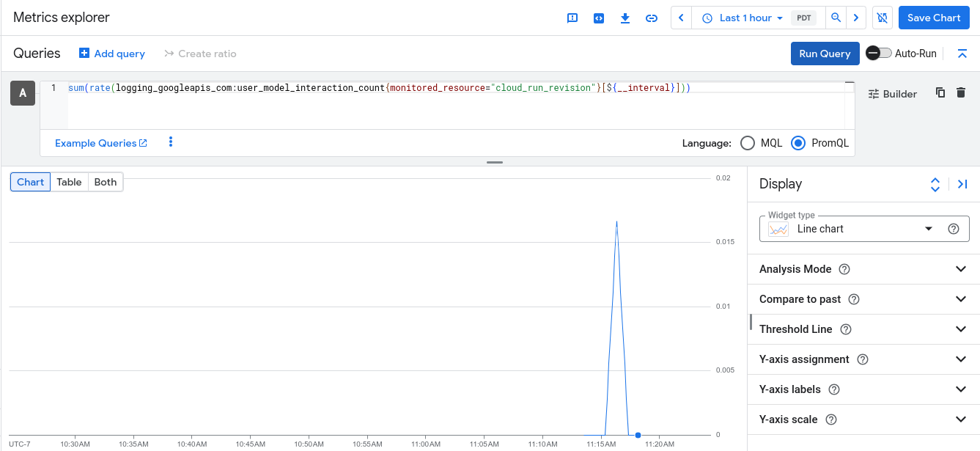The height and width of the screenshot is (451, 980).
Task: Open the code view icon in toolbar
Action: pyautogui.click(x=599, y=18)
